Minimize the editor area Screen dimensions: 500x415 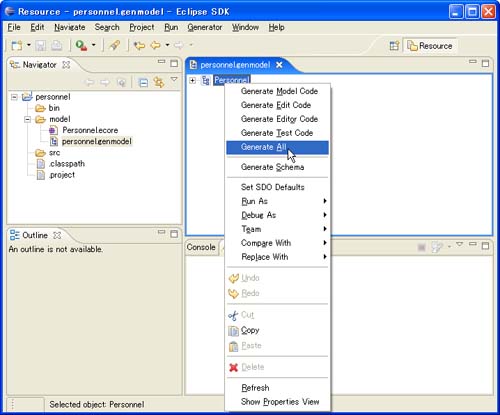pos(473,62)
